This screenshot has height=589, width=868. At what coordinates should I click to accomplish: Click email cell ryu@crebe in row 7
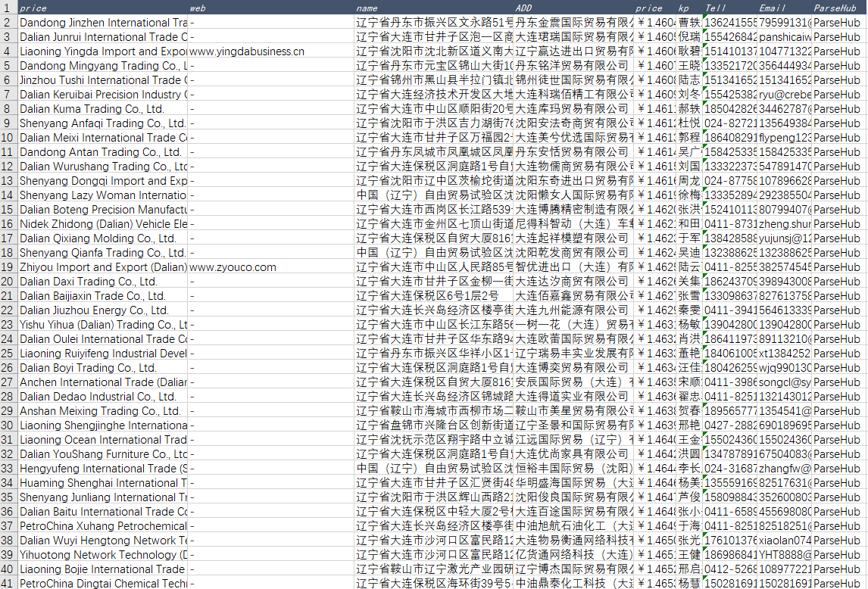point(785,95)
